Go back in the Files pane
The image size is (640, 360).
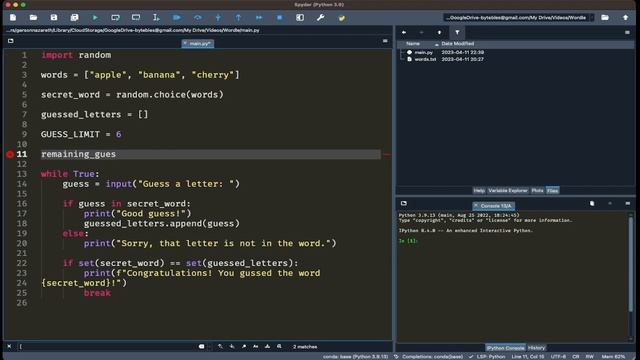coord(404,32)
